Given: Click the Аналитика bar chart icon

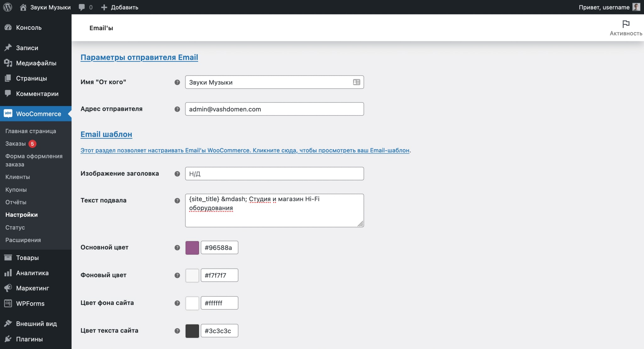Looking at the screenshot, I should click(x=8, y=273).
